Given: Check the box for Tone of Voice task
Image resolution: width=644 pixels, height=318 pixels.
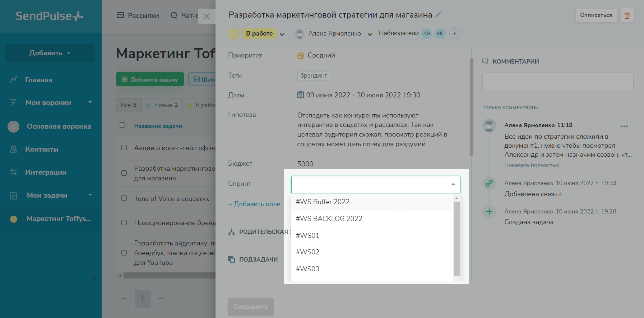Looking at the screenshot, I should [x=124, y=198].
